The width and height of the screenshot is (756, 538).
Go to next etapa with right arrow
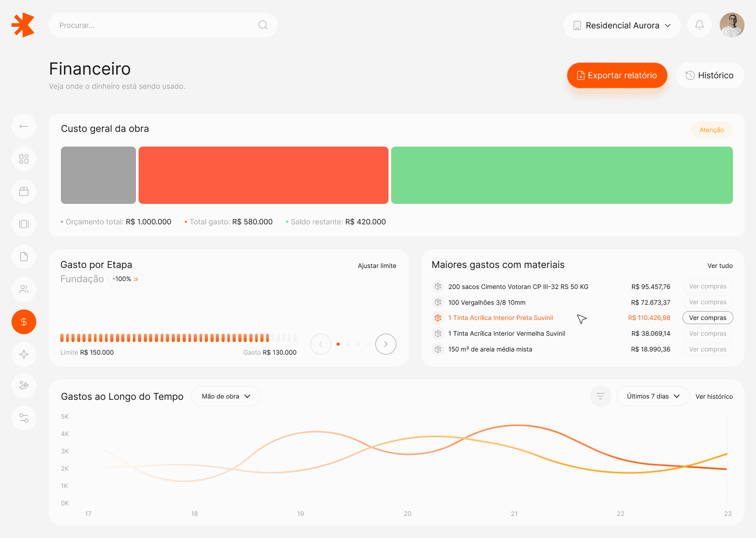tap(386, 344)
